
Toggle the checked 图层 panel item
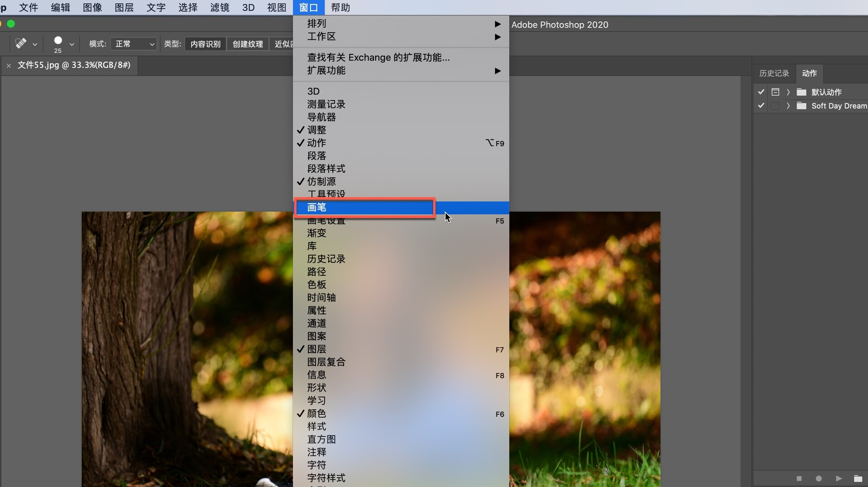tap(401, 349)
